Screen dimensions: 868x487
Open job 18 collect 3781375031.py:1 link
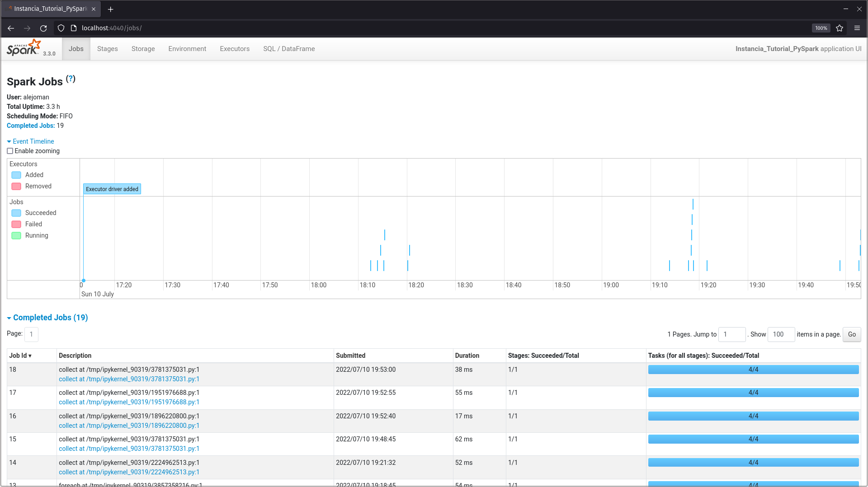pyautogui.click(x=129, y=379)
